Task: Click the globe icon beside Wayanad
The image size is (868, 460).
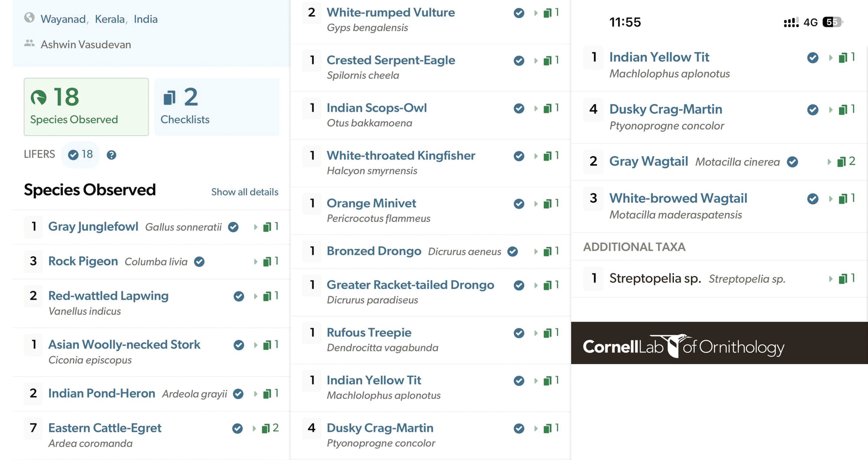Action: coord(29,18)
